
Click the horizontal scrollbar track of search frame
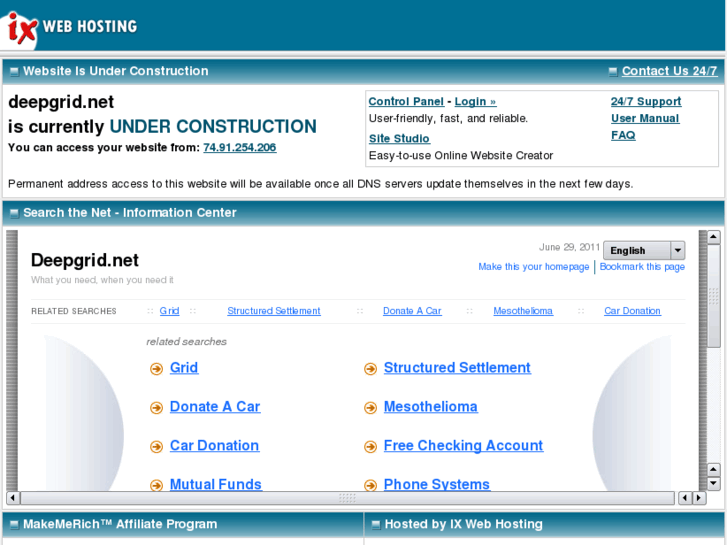pyautogui.click(x=347, y=498)
